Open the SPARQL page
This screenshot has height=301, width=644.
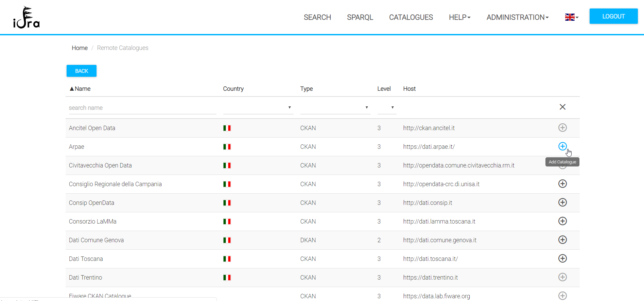tap(360, 17)
